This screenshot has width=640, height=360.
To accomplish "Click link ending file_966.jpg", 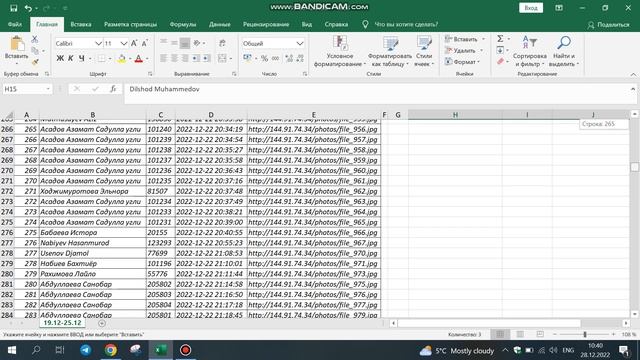I will coord(313,233).
